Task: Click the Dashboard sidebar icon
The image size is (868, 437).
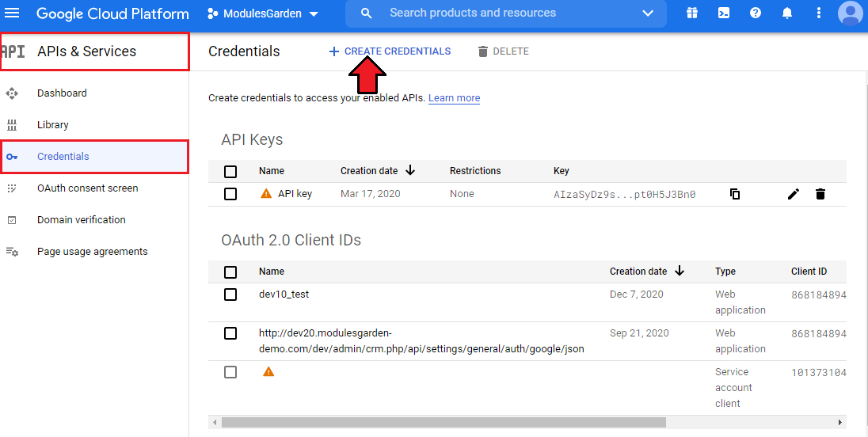Action: (x=12, y=93)
